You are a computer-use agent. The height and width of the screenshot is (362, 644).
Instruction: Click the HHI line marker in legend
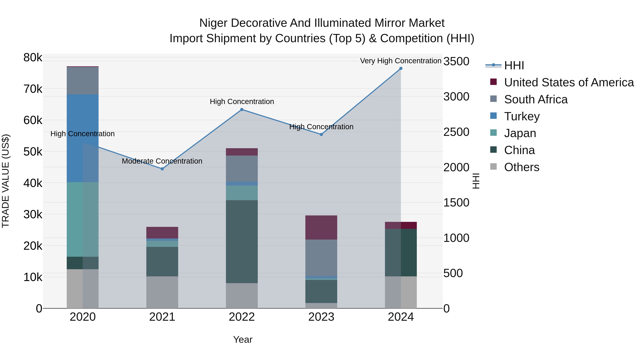(493, 65)
